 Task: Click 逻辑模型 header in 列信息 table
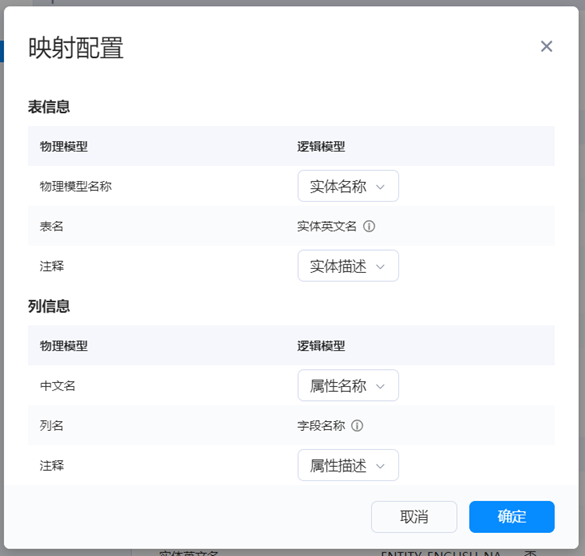pos(321,346)
